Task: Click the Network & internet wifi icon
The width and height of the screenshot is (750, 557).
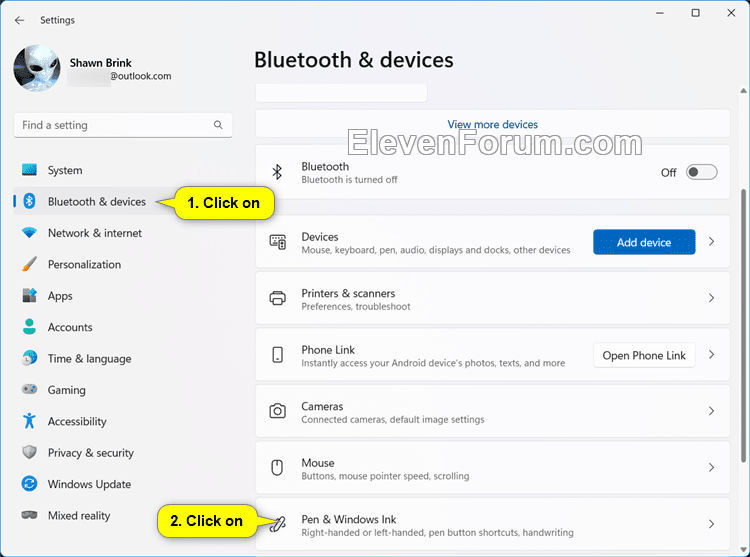Action: pyautogui.click(x=29, y=233)
